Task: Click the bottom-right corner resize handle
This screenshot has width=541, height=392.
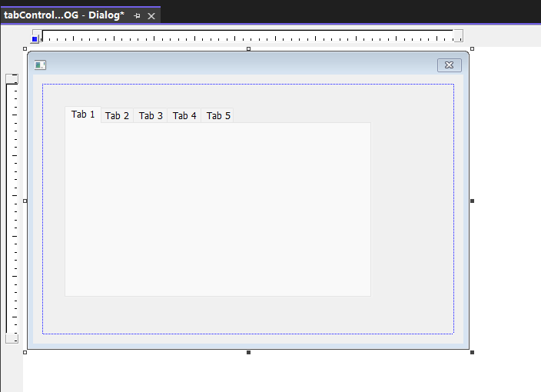Action: coord(472,352)
